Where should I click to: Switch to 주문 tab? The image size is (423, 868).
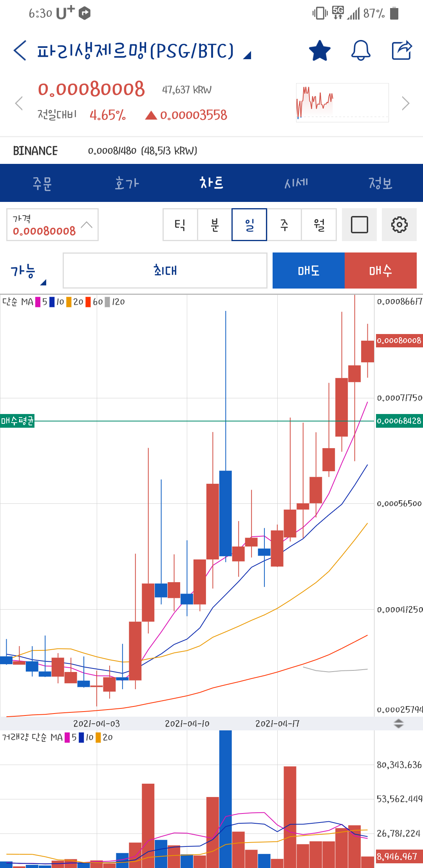pyautogui.click(x=42, y=183)
